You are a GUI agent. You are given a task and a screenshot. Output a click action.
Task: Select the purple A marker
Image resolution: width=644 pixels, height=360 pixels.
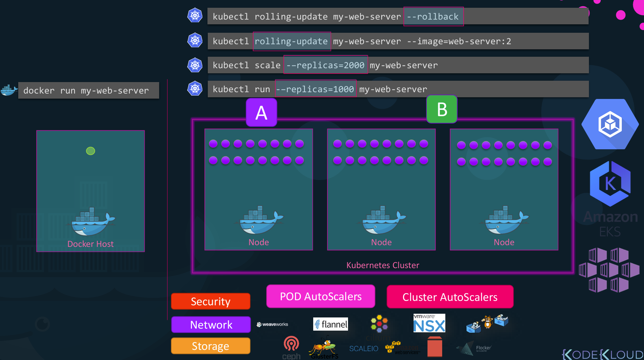pos(261,112)
